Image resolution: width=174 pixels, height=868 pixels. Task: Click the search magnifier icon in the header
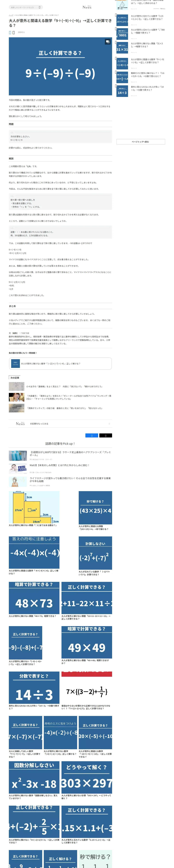point(40,7)
